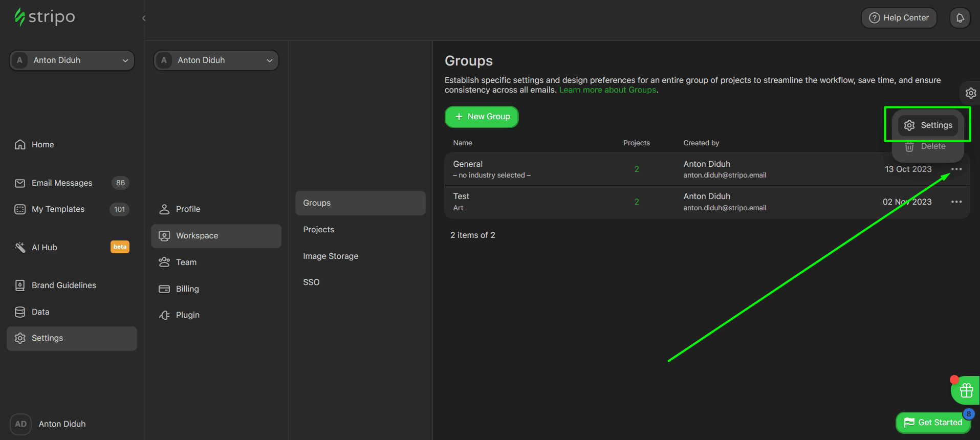This screenshot has width=980, height=440.
Task: Open three-dot menu for Test group
Action: point(956,202)
